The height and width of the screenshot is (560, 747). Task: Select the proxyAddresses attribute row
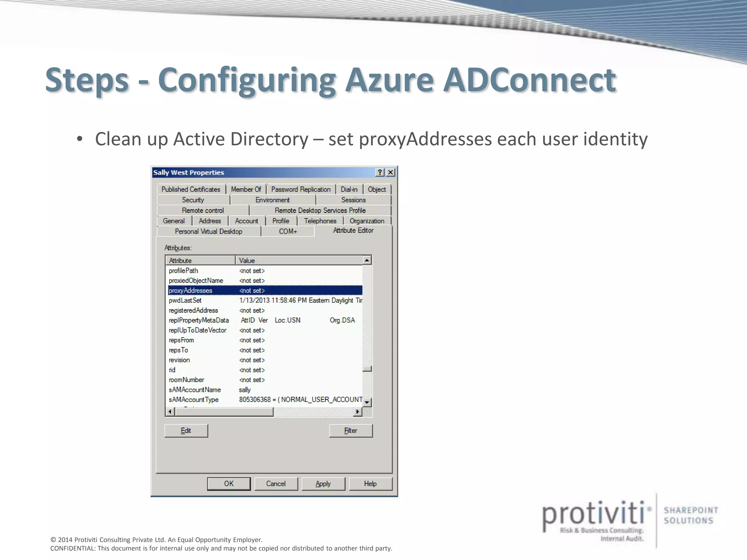pyautogui.click(x=265, y=291)
